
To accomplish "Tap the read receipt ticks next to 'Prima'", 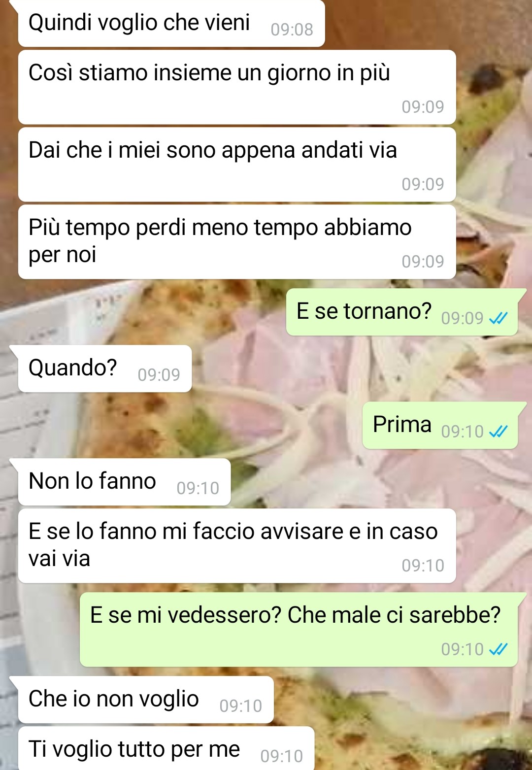I will (498, 432).
